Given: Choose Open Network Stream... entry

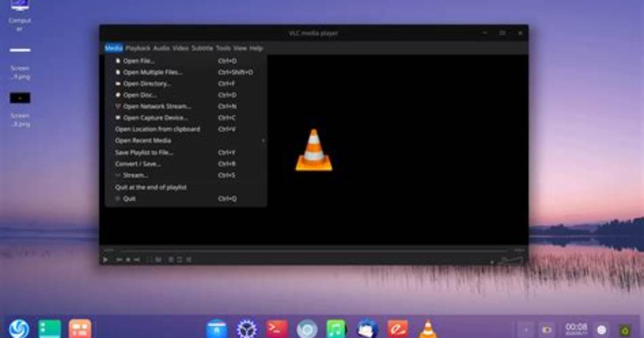Looking at the screenshot, I should tap(186, 107).
